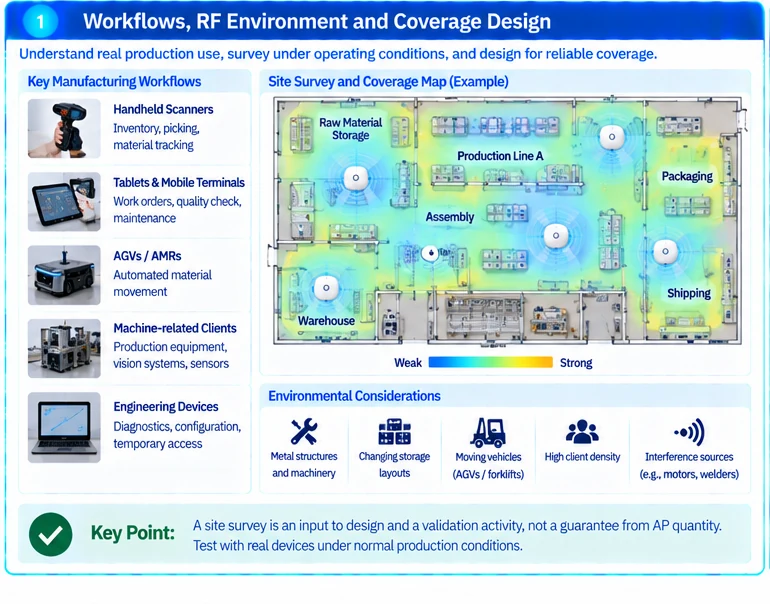770x604 pixels.
Task: Click the Key Point: label
Action: tap(133, 533)
